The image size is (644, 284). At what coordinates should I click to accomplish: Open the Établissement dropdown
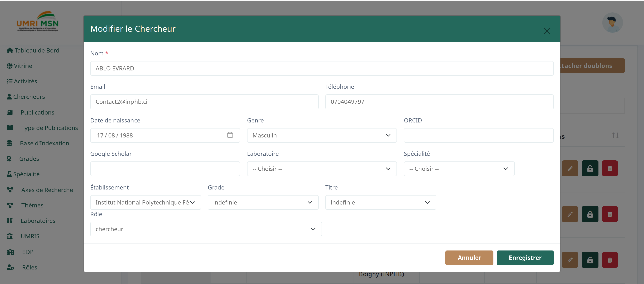click(x=146, y=202)
